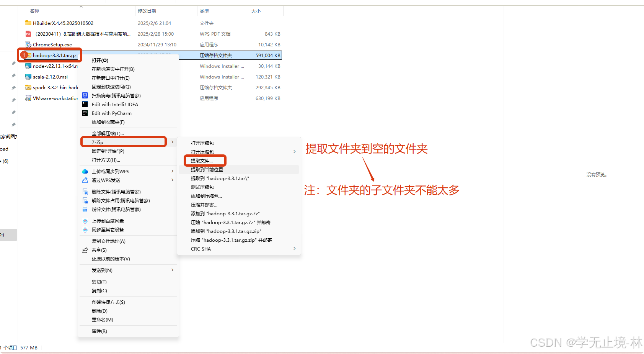The width and height of the screenshot is (644, 354).
Task: Click the WPS cloud upload icon
Action: click(85, 171)
